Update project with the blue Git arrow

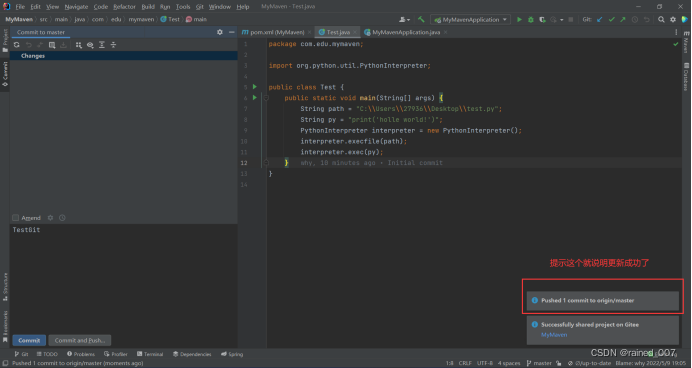(x=600, y=19)
